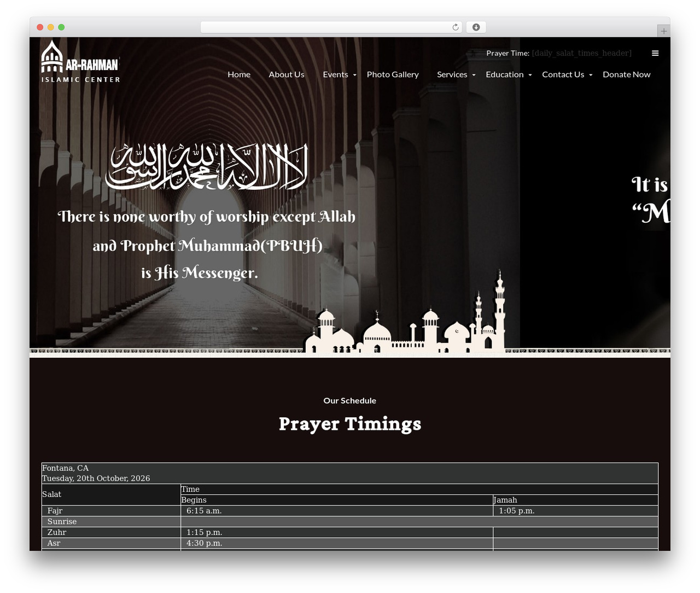
Task: Click the Prayer Time label in header
Action: [508, 53]
